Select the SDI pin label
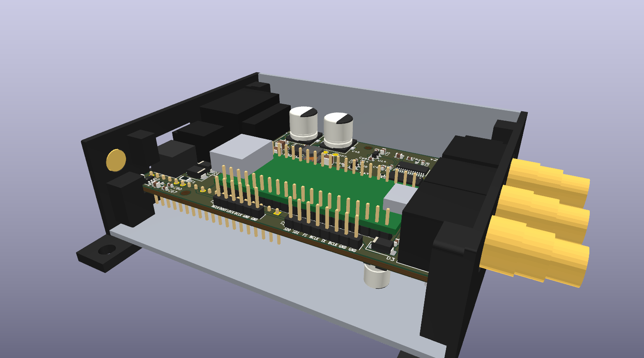This screenshot has height=358, width=644. click(x=296, y=232)
